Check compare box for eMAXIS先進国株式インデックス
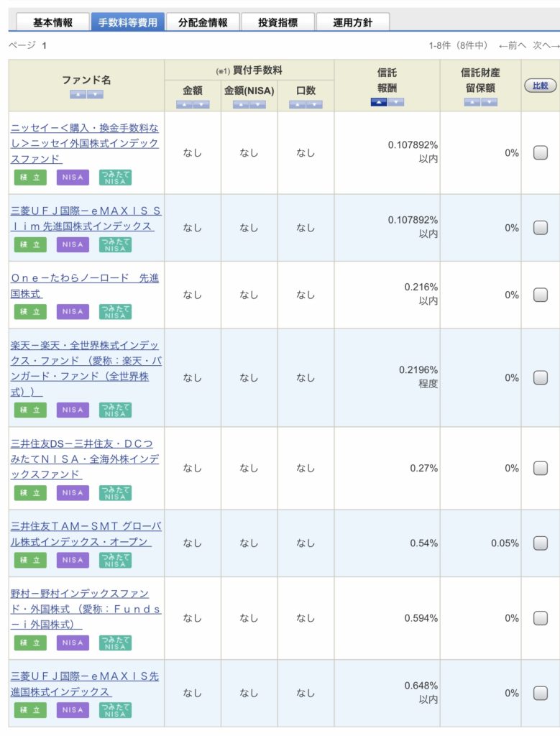 (541, 693)
